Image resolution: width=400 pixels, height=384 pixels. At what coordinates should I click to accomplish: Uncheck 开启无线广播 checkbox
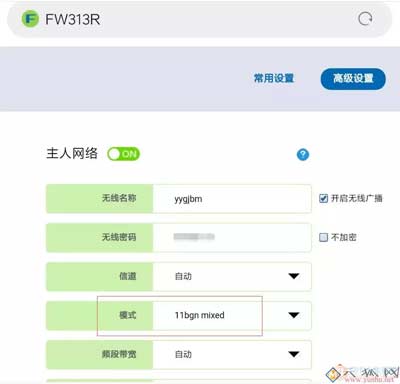pos(323,198)
